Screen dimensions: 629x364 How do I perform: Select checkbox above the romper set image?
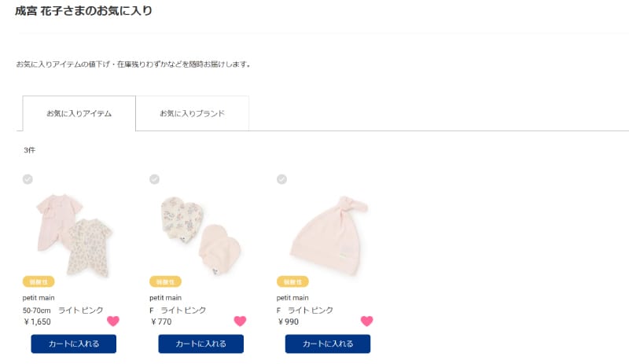click(x=28, y=179)
